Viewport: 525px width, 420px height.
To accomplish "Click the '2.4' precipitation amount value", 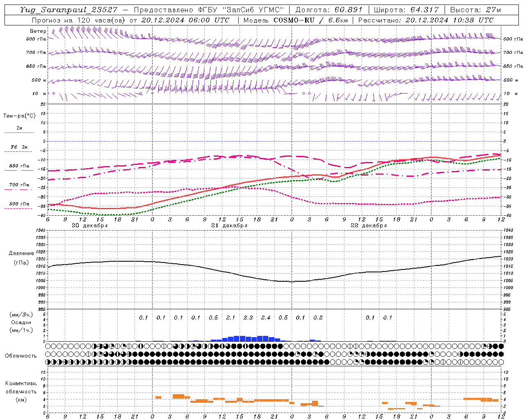I will point(266,317).
